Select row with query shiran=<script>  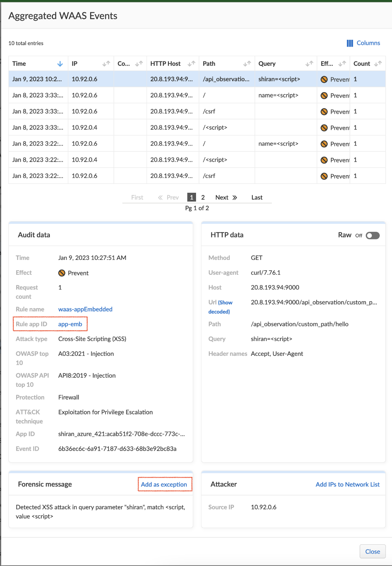tap(197, 79)
